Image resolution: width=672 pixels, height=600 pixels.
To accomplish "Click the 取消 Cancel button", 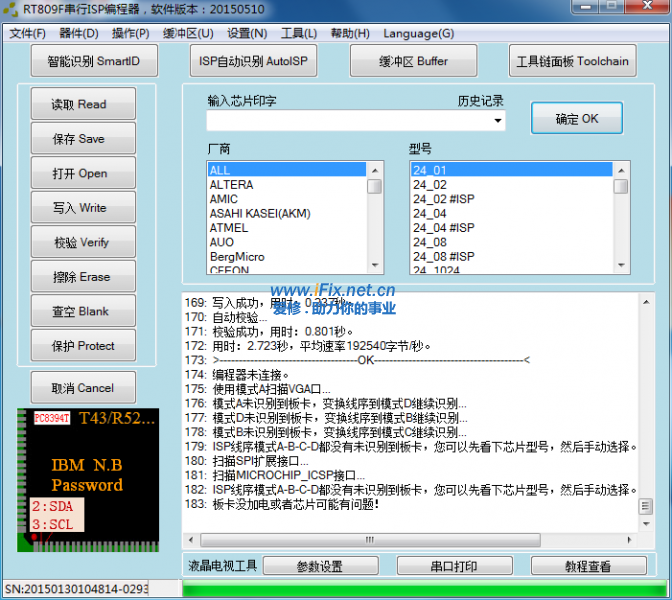I will [x=83, y=388].
